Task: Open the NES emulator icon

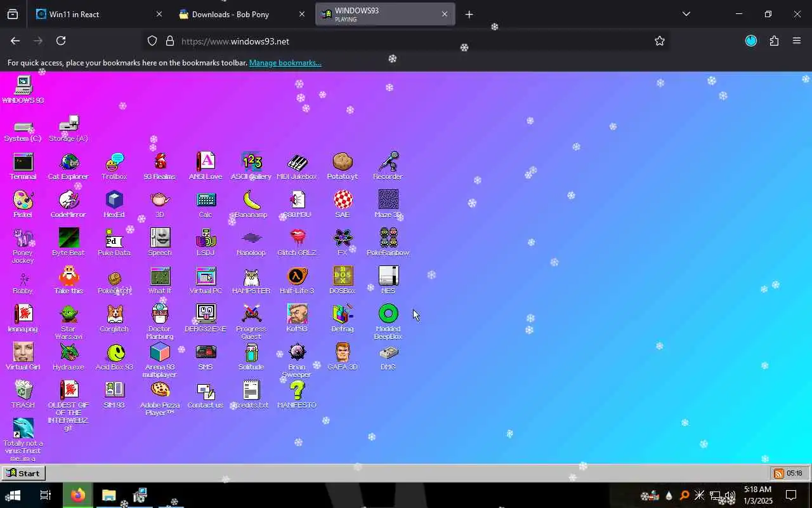Action: click(x=388, y=281)
